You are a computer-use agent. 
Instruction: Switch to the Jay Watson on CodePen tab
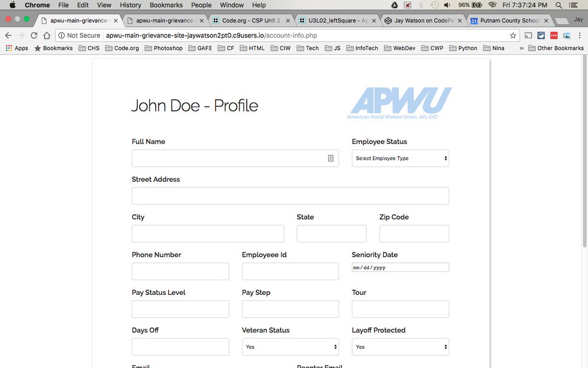point(422,21)
